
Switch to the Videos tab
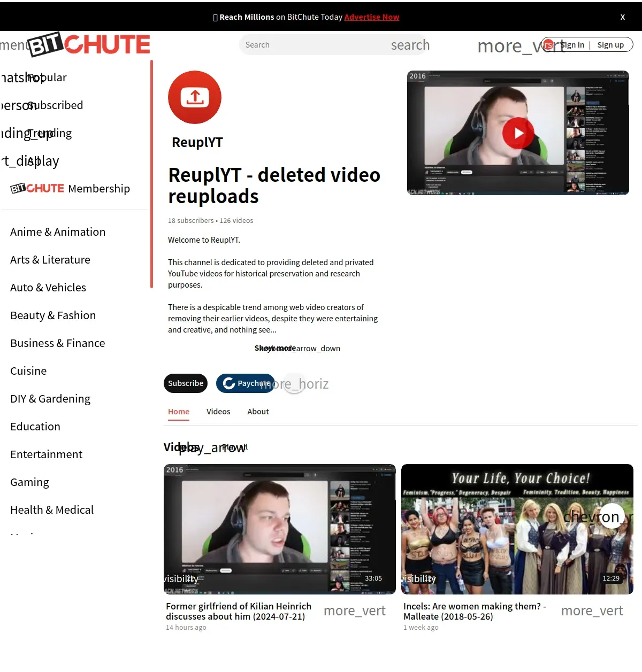point(218,412)
